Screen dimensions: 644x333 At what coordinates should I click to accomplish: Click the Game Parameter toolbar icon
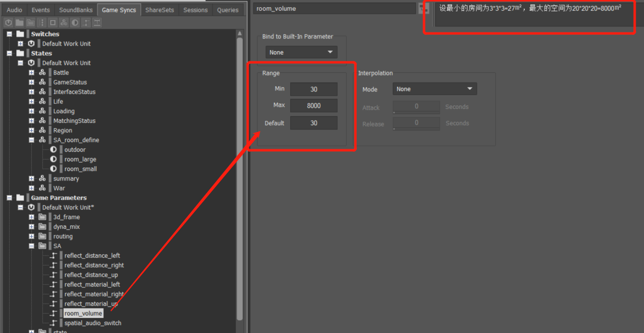(86, 23)
